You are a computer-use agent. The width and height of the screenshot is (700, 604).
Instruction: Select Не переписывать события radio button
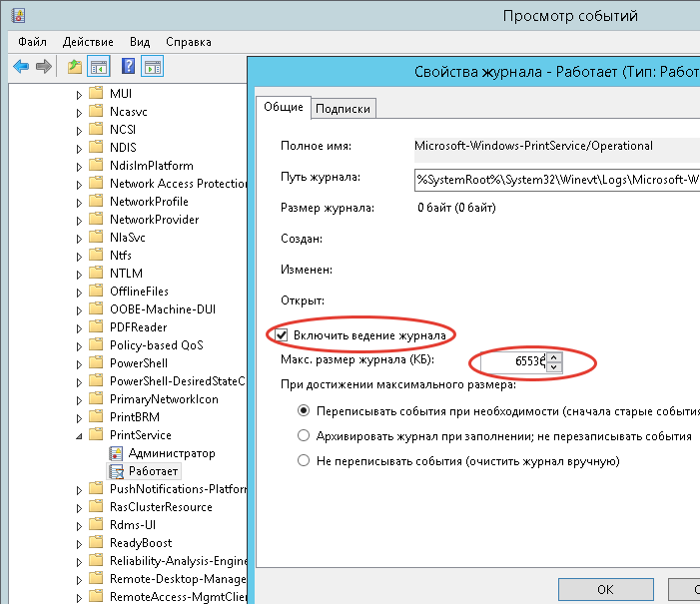pos(304,461)
